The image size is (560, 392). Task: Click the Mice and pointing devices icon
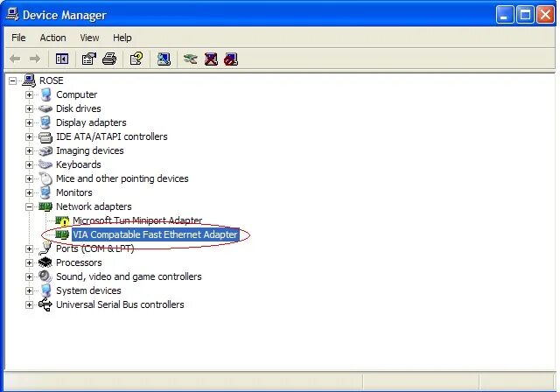(45, 178)
